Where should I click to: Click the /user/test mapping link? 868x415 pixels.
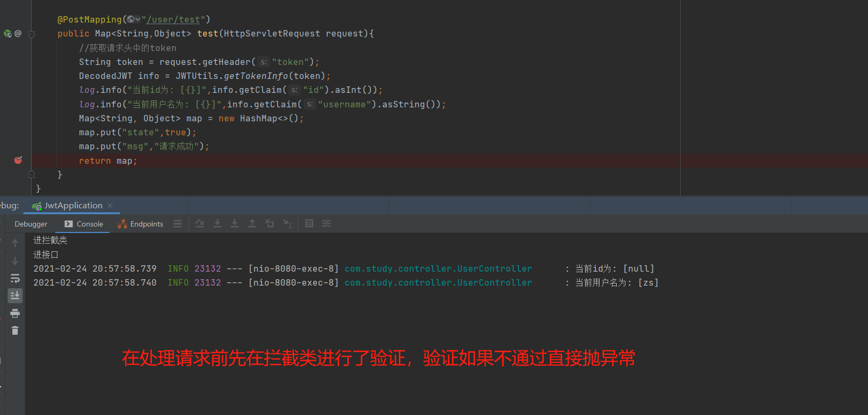click(173, 19)
